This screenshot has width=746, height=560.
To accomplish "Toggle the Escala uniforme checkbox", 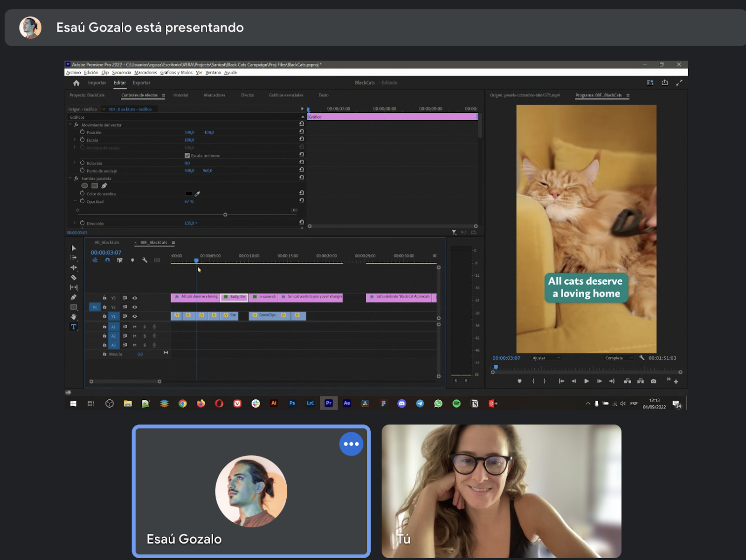I will point(187,156).
